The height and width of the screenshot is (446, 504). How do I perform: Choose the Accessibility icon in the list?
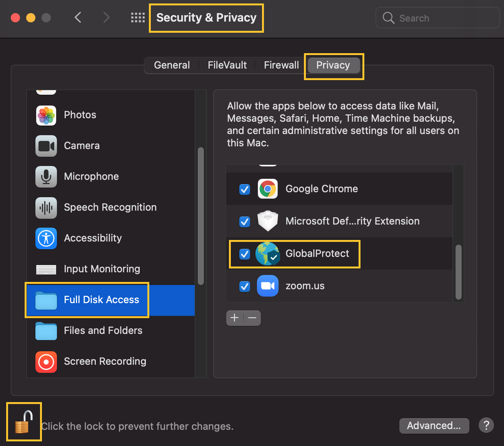tap(46, 238)
